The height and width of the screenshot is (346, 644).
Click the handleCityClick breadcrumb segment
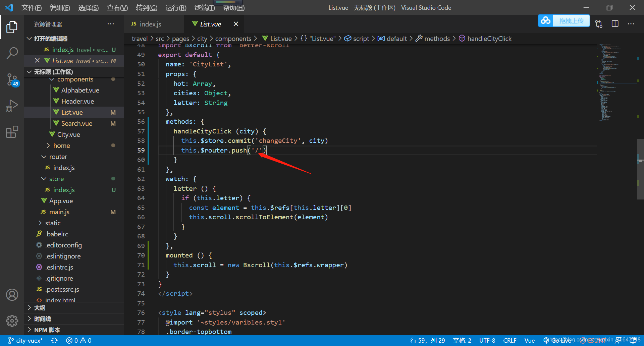[x=485, y=39]
